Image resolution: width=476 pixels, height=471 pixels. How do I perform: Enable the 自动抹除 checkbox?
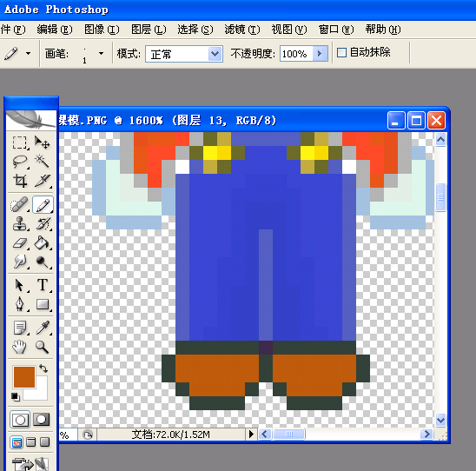341,53
